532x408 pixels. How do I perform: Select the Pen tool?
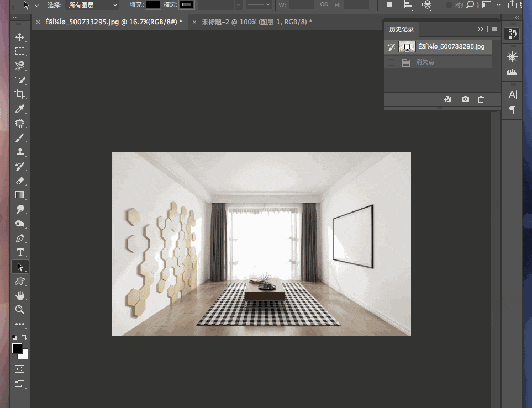(x=20, y=238)
